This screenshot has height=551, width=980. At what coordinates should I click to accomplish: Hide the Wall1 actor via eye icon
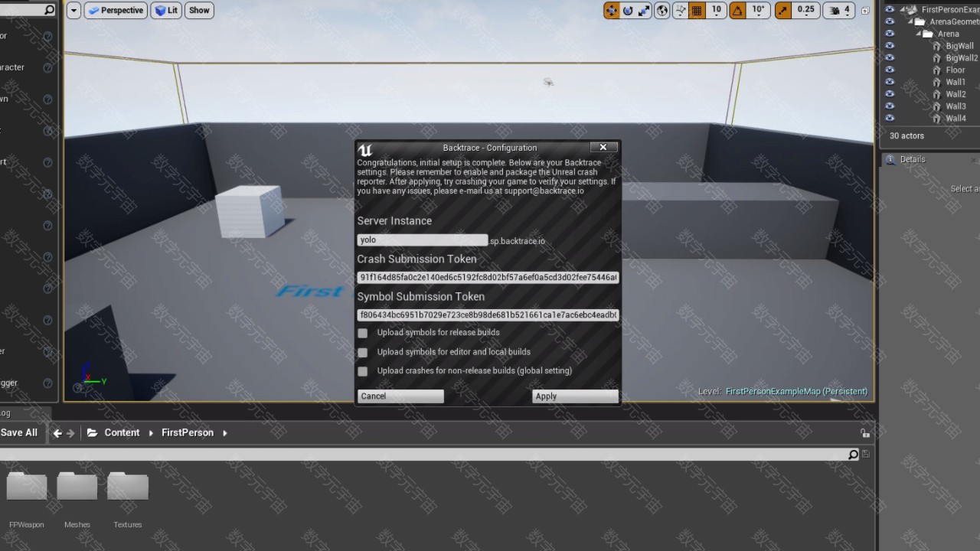coord(890,82)
